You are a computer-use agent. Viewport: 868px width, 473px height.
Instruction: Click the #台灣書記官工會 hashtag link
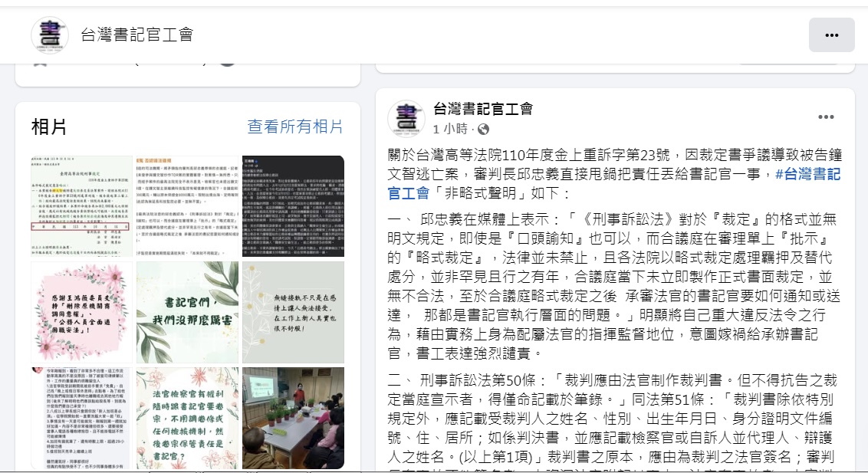click(614, 184)
